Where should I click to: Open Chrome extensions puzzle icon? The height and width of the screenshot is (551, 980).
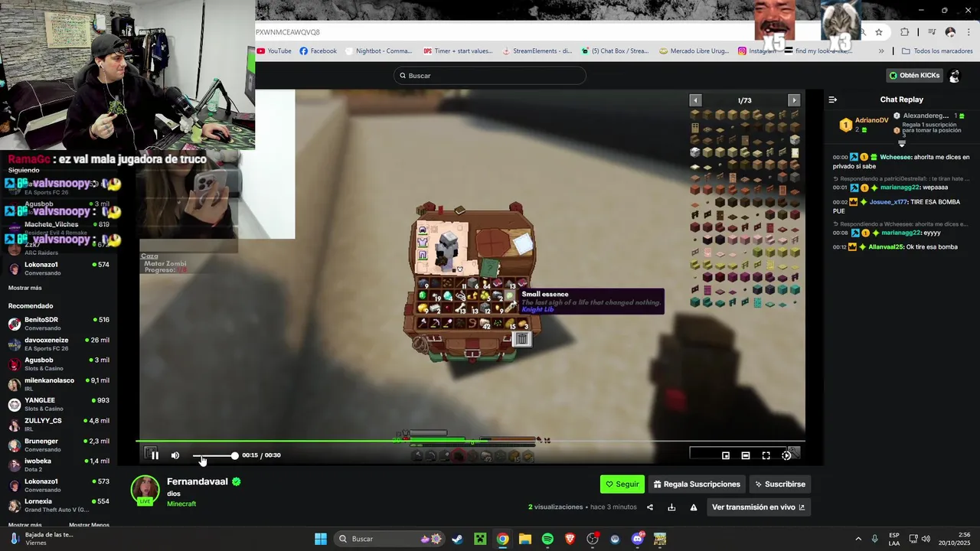tap(905, 32)
